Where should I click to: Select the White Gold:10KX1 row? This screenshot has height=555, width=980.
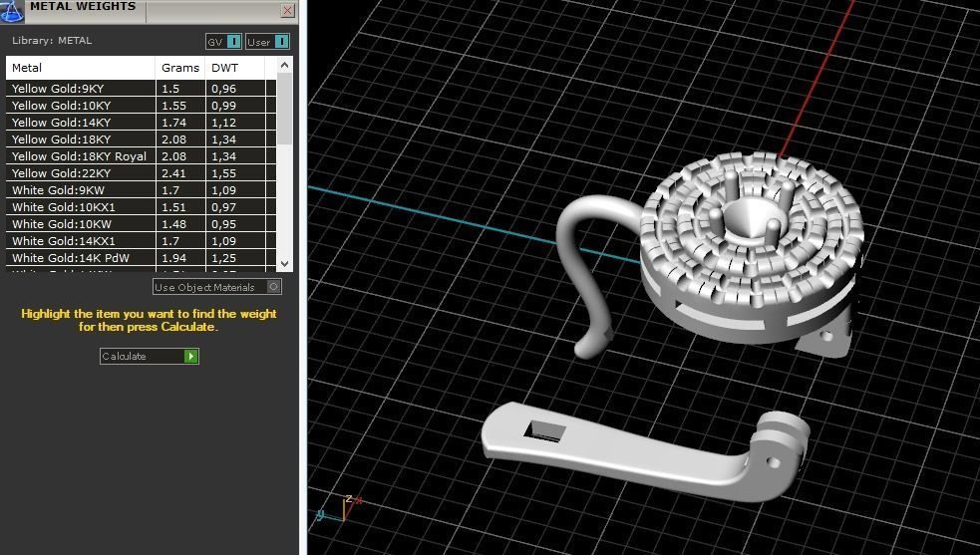(141, 207)
